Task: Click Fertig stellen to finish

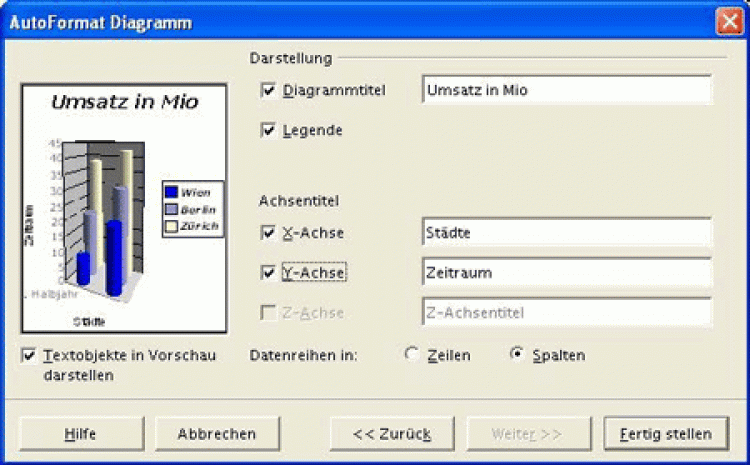Action: tap(665, 434)
